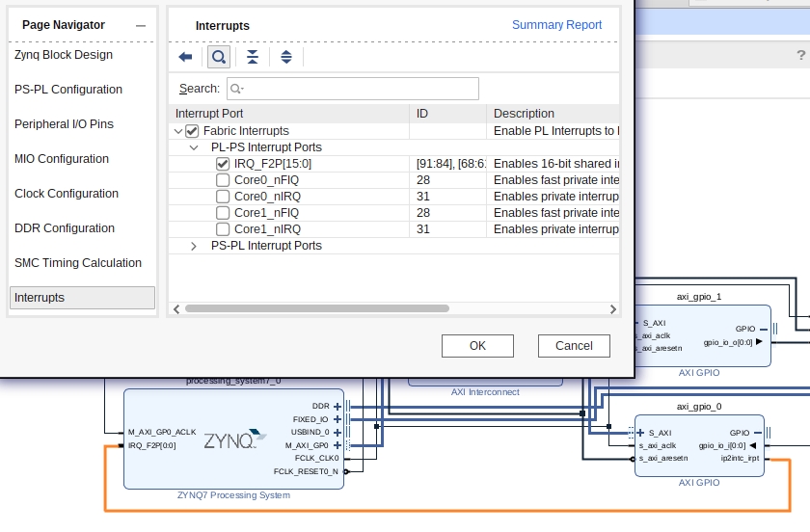Click the back arrow toolbar icon

185,57
